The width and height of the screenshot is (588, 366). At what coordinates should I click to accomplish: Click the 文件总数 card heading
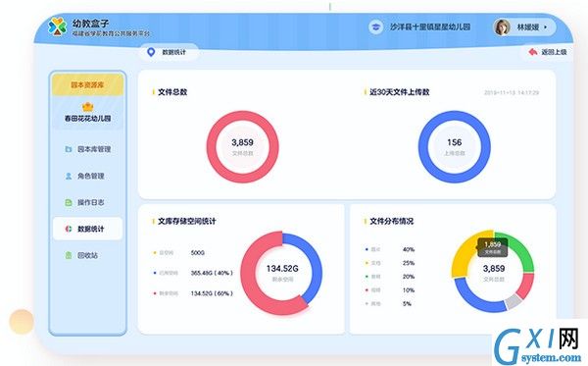tap(172, 92)
